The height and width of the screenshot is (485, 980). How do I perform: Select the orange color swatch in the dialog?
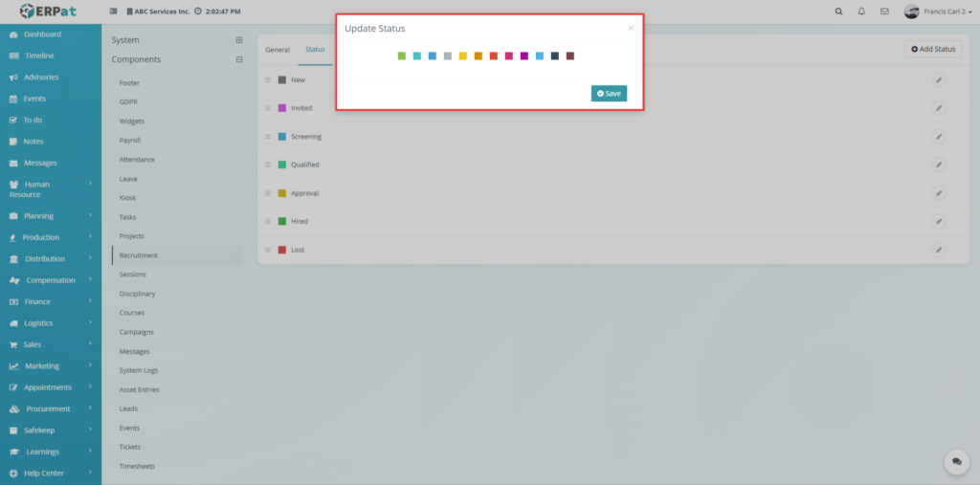pos(479,56)
